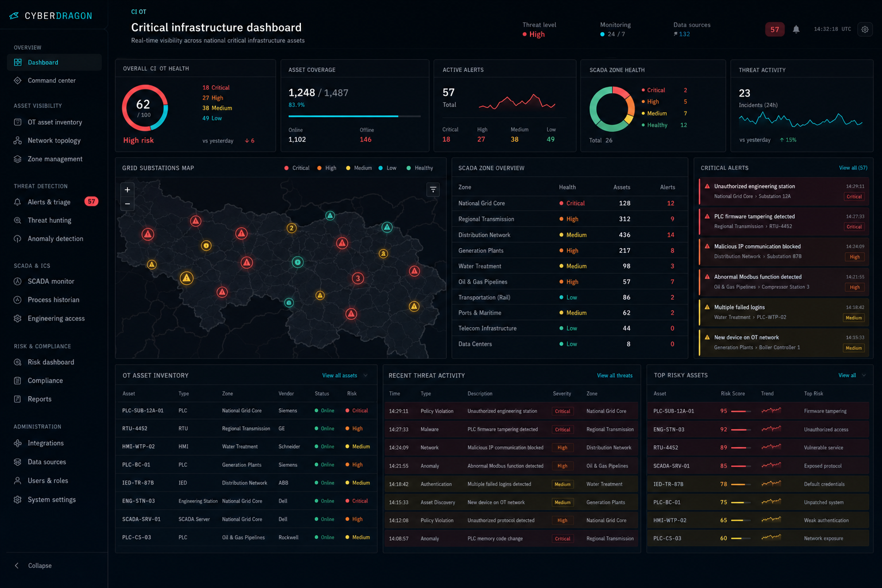Click the SCADA-SRV-01 risky asset row

click(x=759, y=466)
